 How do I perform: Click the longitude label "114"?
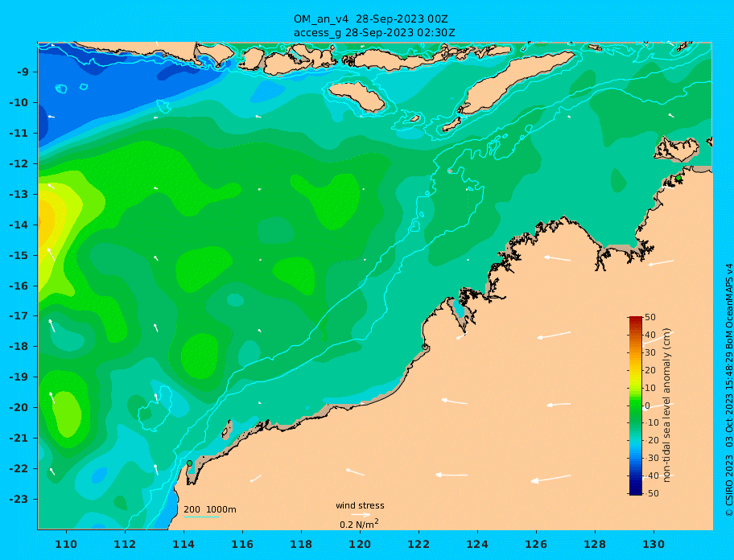pyautogui.click(x=183, y=544)
